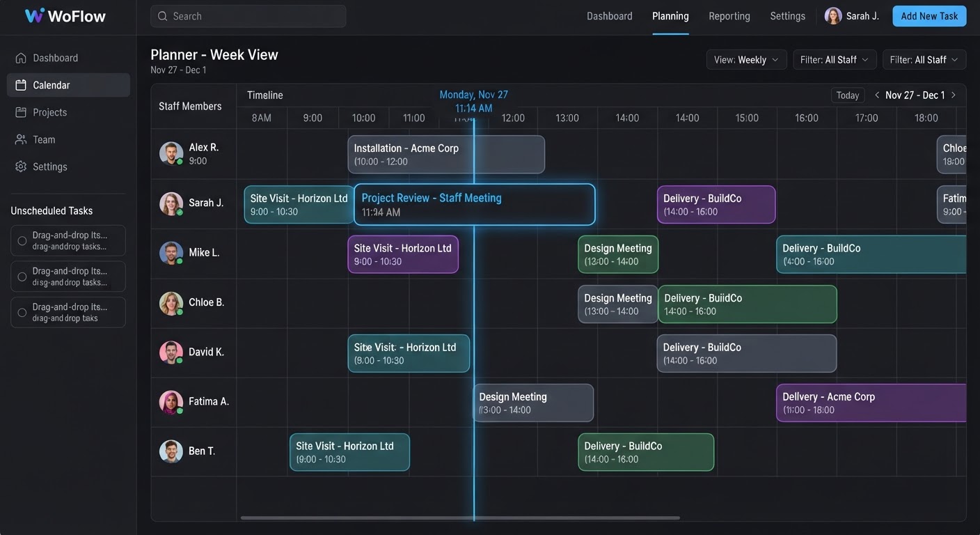The width and height of the screenshot is (980, 535).
Task: Expand the Filter: All Staff dropdown beside View: Weekly
Action: (x=835, y=60)
